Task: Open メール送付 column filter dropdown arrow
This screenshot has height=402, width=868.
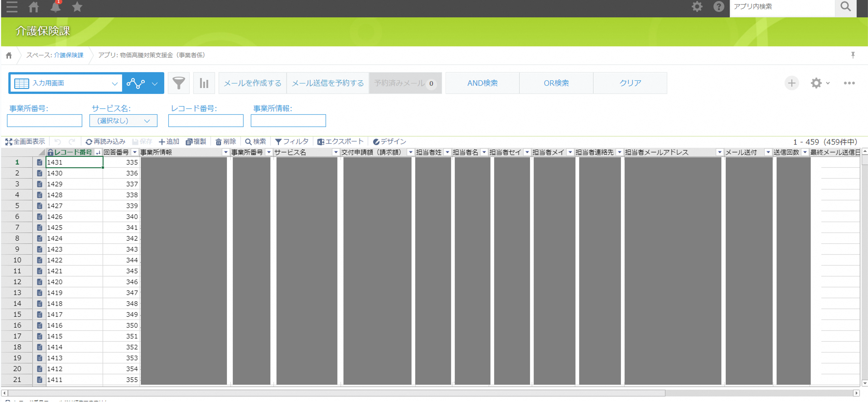Action: pos(768,152)
